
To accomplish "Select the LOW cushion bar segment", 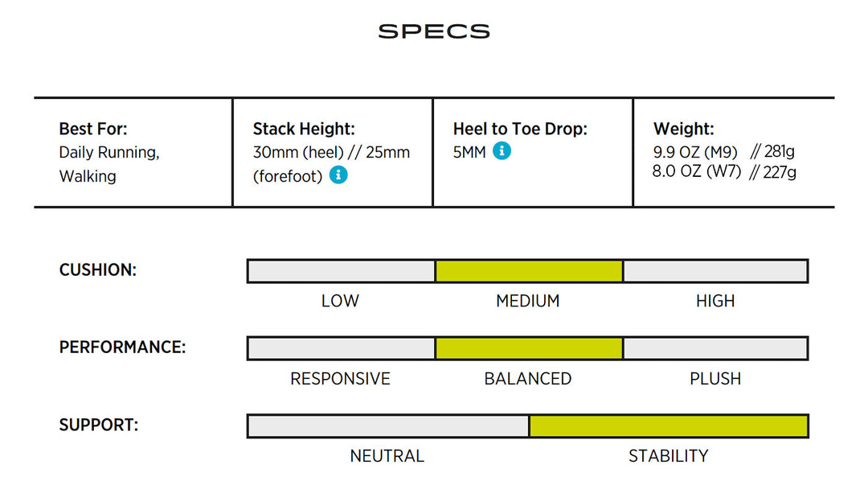I will click(342, 271).
